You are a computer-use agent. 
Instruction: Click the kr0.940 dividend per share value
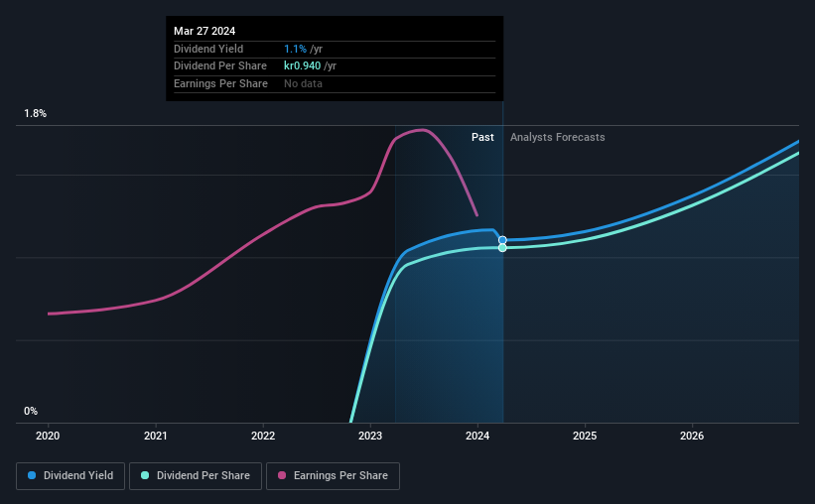tap(302, 66)
